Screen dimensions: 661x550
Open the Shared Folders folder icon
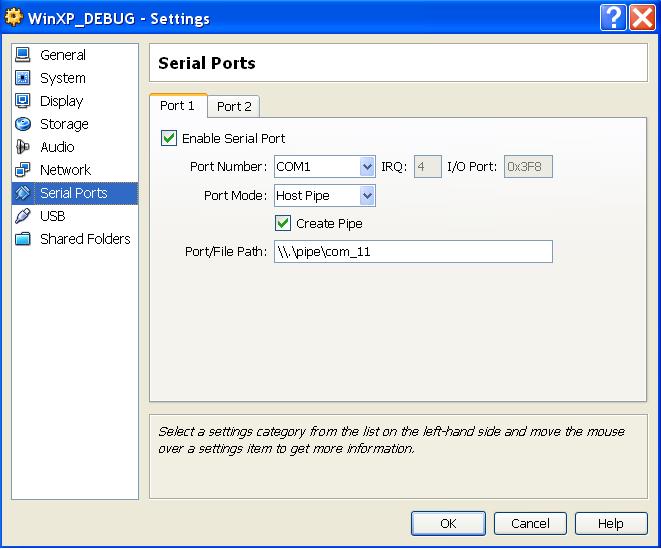[23, 239]
